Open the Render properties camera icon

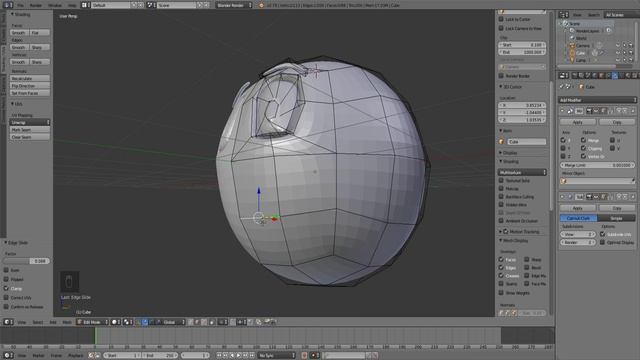pyautogui.click(x=575, y=76)
